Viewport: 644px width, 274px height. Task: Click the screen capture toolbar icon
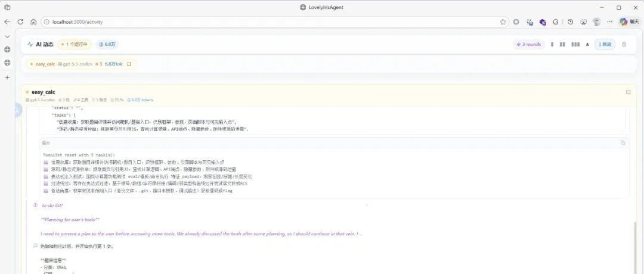click(x=583, y=22)
